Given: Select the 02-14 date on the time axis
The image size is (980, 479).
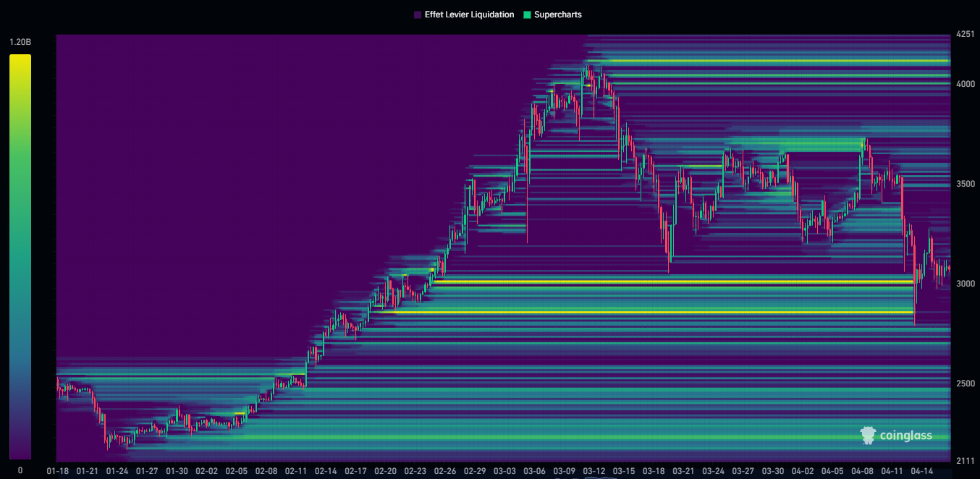Looking at the screenshot, I should click(326, 471).
